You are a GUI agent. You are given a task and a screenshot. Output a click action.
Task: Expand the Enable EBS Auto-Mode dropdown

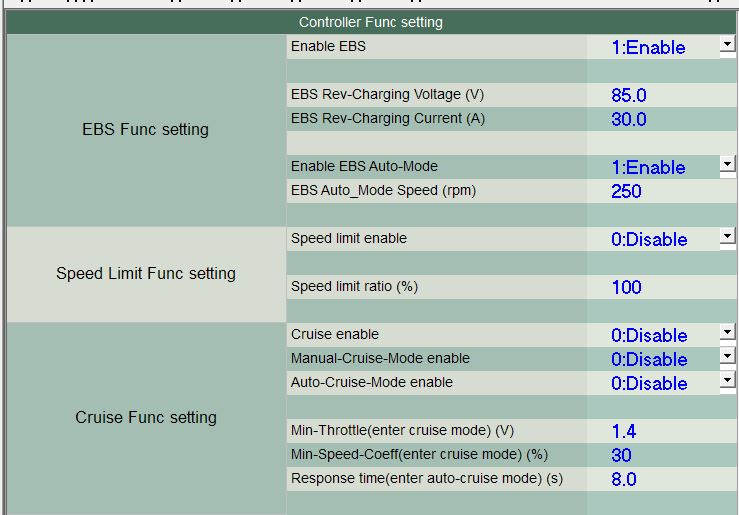pyautogui.click(x=727, y=165)
